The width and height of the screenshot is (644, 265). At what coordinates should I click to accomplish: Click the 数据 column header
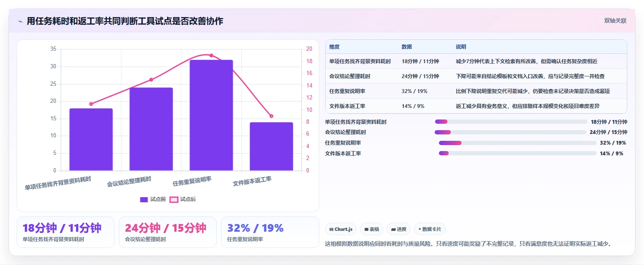coord(407,47)
